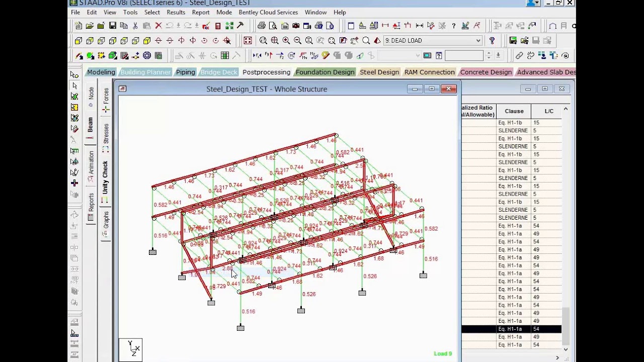This screenshot has width=644, height=362.
Task: Switch to the Foundation Design tab
Action: (325, 72)
